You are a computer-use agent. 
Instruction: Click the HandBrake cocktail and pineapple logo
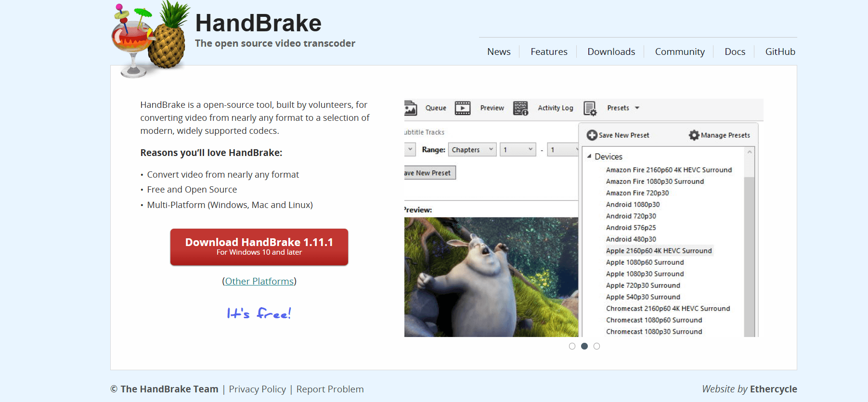(x=150, y=39)
